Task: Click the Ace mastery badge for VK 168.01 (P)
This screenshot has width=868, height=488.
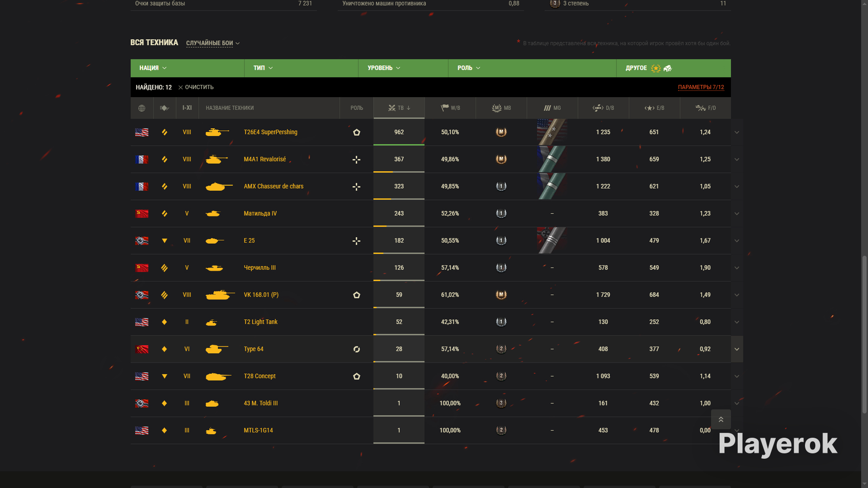Action: point(501,295)
